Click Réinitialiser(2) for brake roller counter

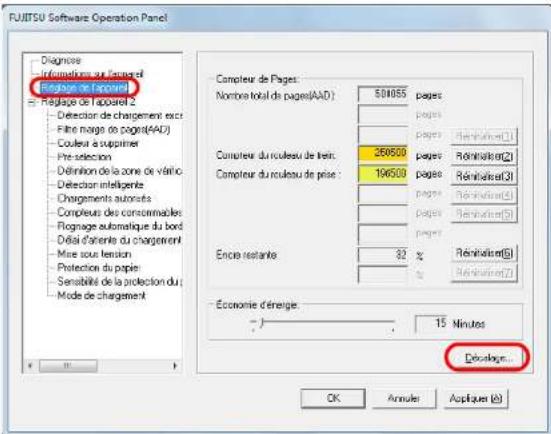pyautogui.click(x=484, y=156)
